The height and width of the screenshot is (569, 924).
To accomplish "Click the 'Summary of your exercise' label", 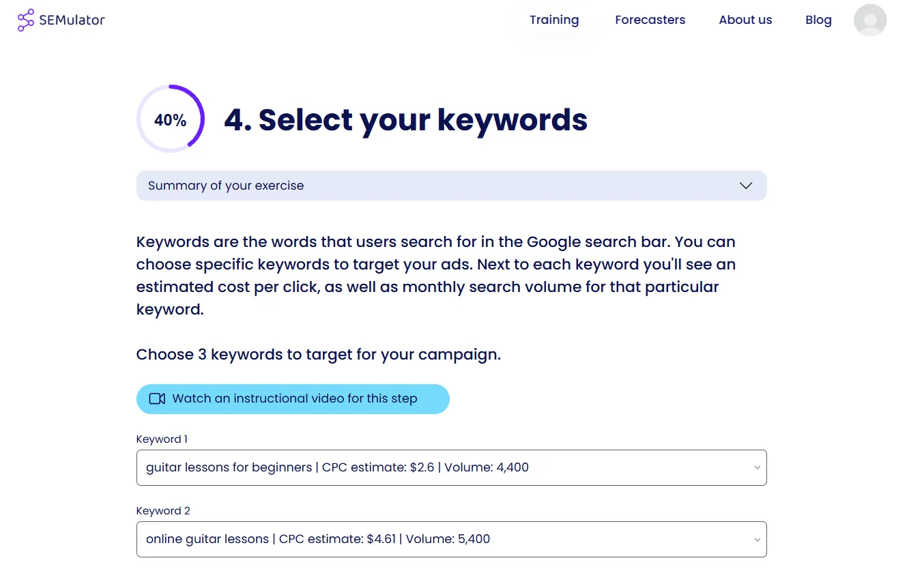I will [x=226, y=186].
